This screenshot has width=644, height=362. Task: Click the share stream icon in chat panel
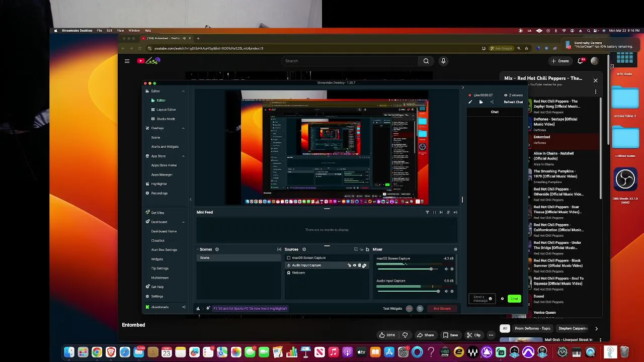coord(492,102)
